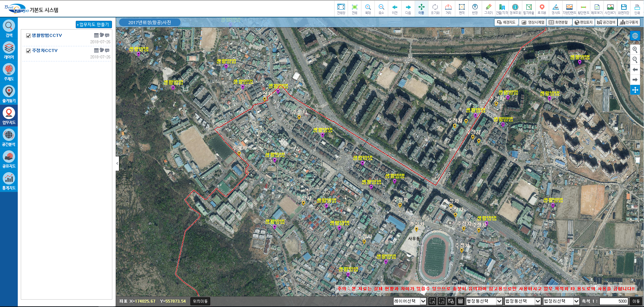Viewport: 644px width, 307px height.
Task: Open the 로드뷰 road view tool
Action: pyautogui.click(x=542, y=9)
